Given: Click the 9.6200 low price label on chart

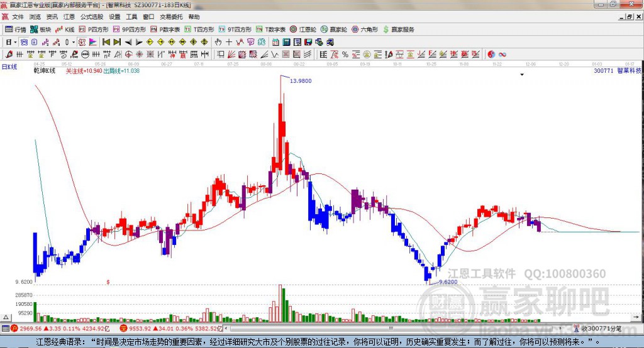Looking at the screenshot, I should (448, 282).
